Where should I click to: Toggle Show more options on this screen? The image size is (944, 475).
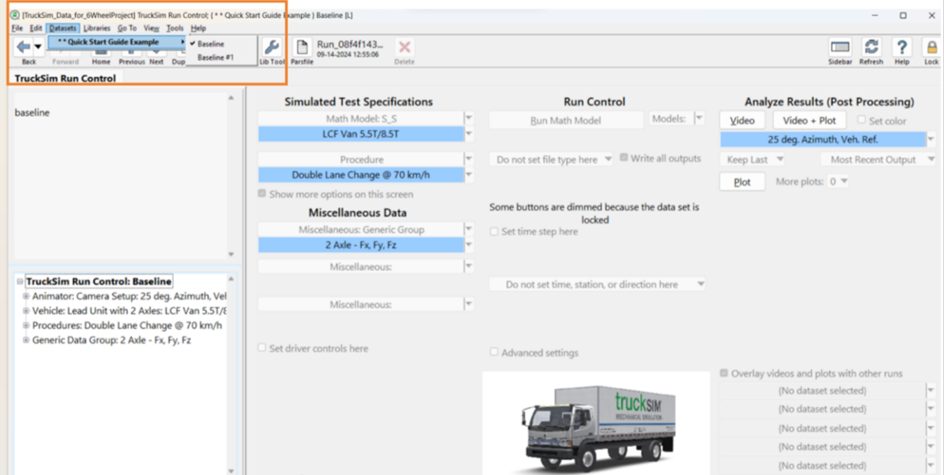coord(262,194)
